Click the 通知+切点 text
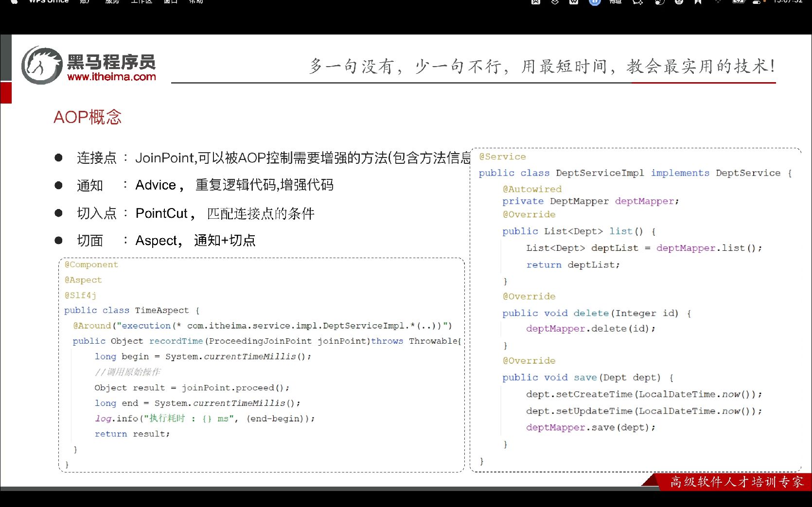Screen dimensions: 812x507 [225, 240]
